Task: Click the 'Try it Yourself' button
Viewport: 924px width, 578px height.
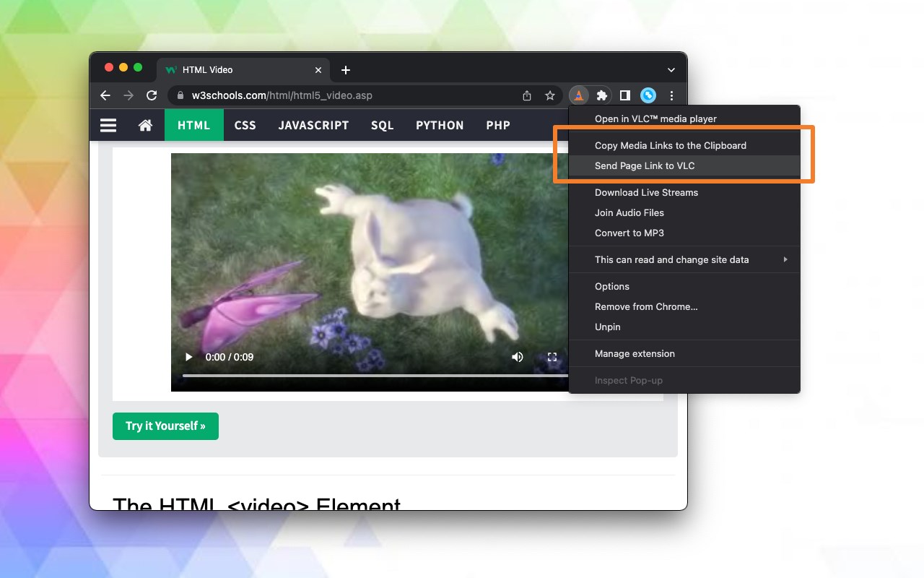Action: click(165, 426)
